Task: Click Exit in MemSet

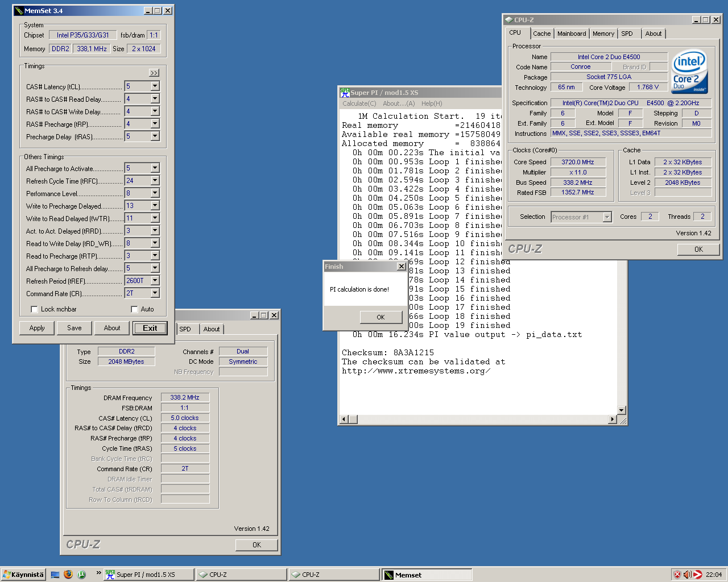Action: pyautogui.click(x=150, y=328)
